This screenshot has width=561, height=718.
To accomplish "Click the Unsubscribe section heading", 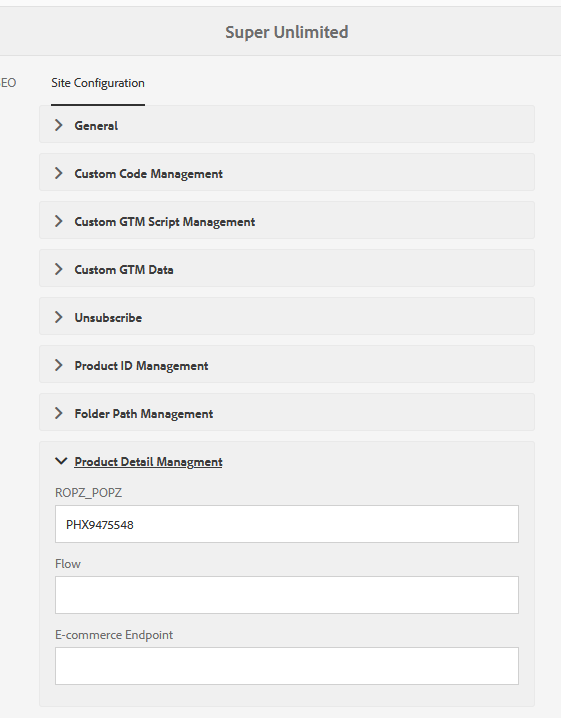I will pyautogui.click(x=108, y=318).
